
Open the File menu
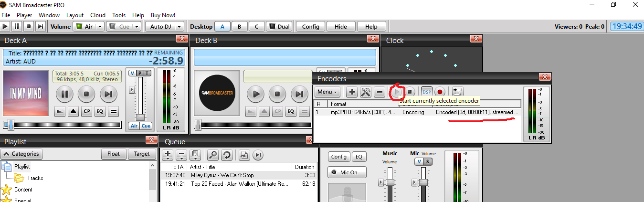6,15
